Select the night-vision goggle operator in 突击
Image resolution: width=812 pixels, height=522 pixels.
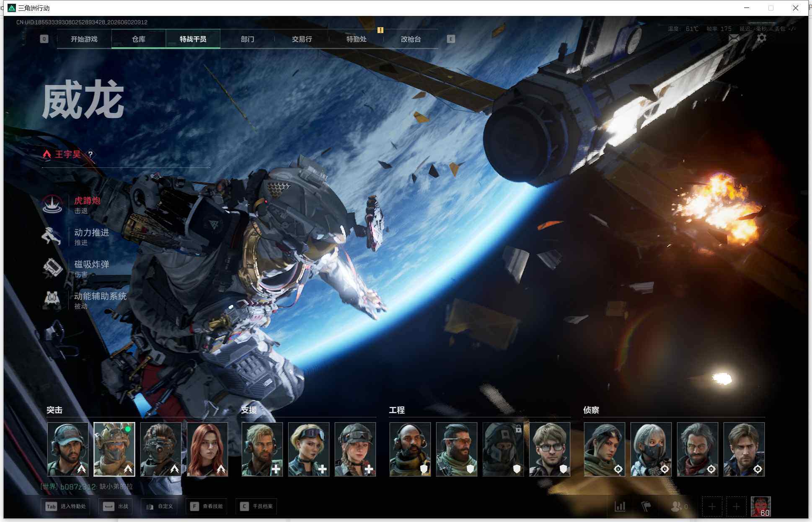click(161, 449)
